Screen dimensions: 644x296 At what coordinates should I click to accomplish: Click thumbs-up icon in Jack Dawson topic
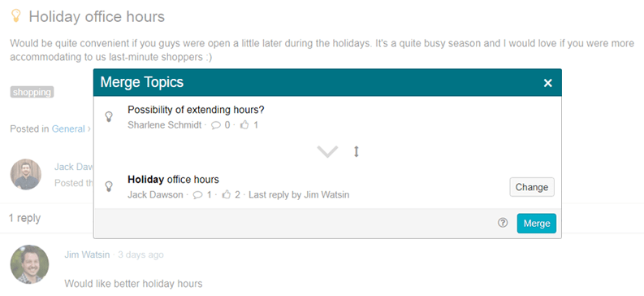227,194
